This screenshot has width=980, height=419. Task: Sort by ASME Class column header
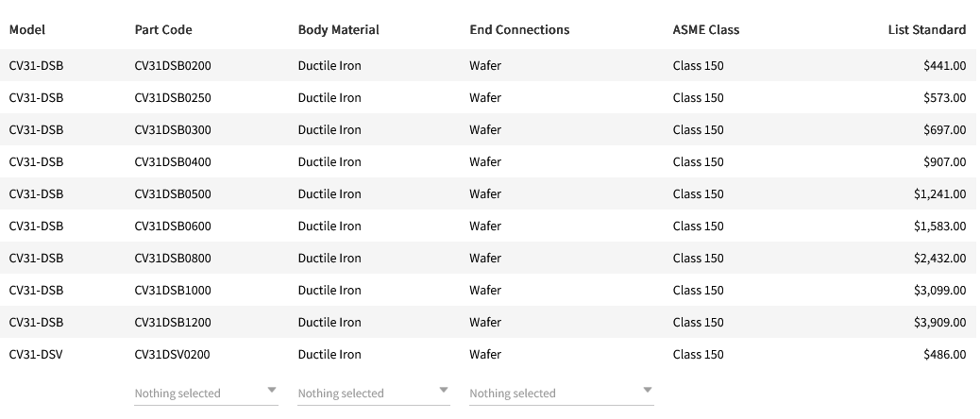coord(705,29)
